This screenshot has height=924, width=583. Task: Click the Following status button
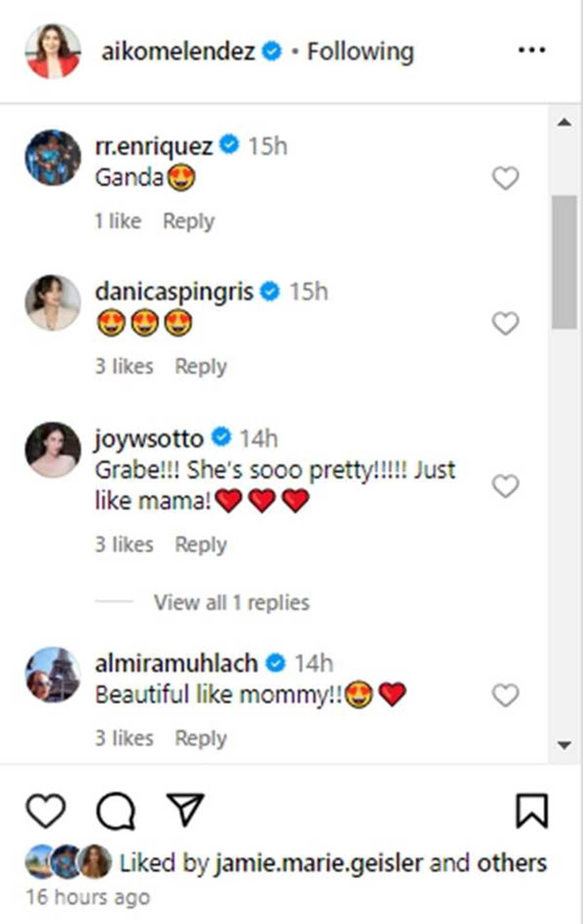pyautogui.click(x=360, y=52)
